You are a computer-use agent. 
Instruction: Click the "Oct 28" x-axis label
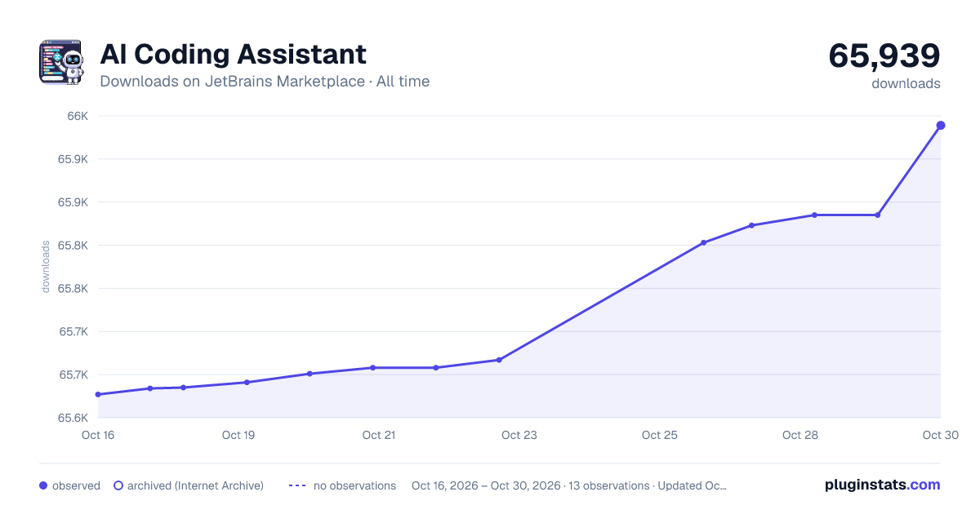click(800, 435)
